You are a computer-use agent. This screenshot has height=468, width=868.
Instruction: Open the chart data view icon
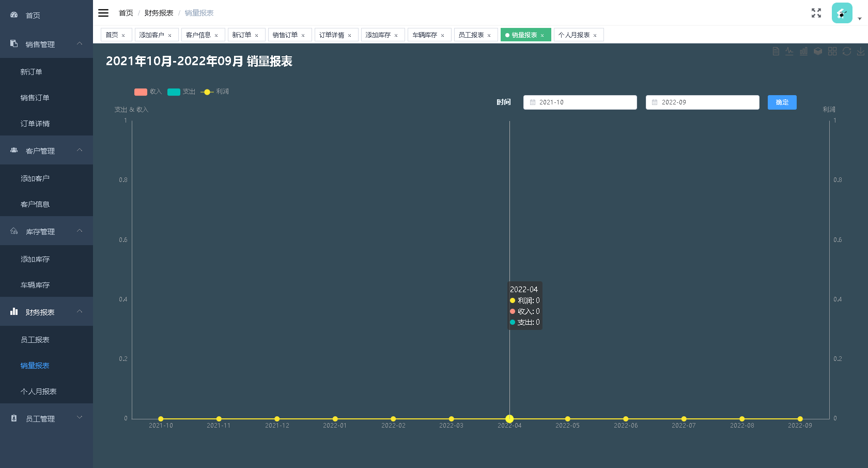pos(776,51)
